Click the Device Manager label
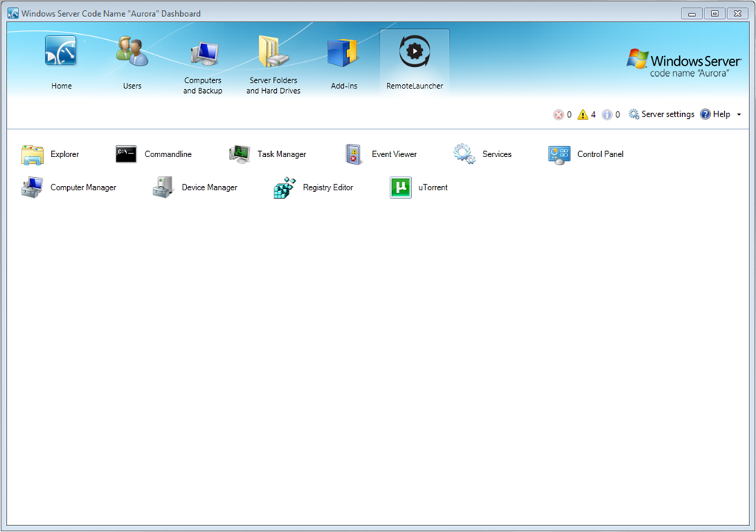 click(209, 187)
